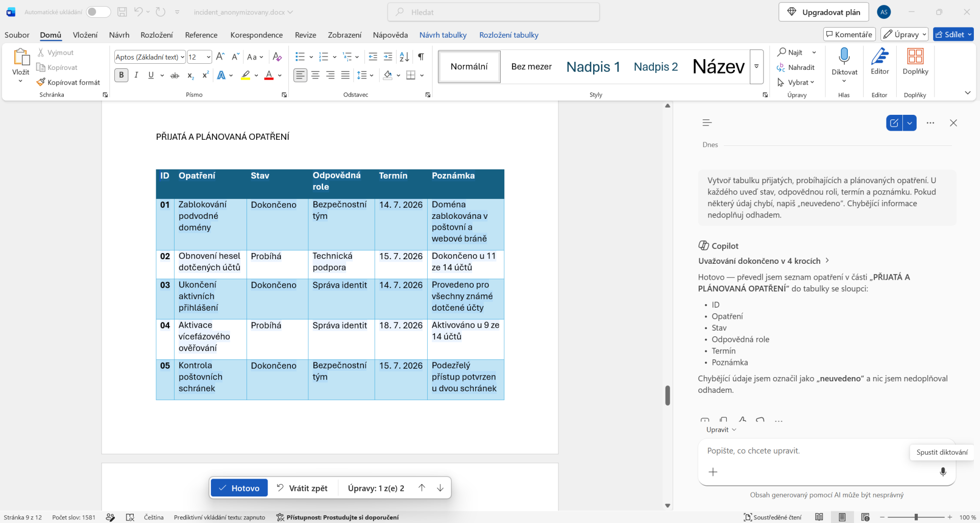The height and width of the screenshot is (523, 980).
Task: Open the Soubor menu
Action: click(17, 35)
